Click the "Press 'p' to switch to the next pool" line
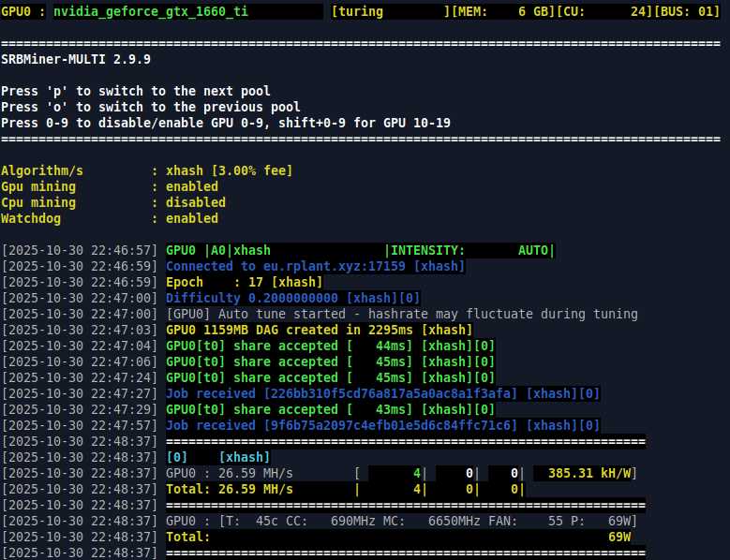Image resolution: width=730 pixels, height=560 pixels. [136, 91]
